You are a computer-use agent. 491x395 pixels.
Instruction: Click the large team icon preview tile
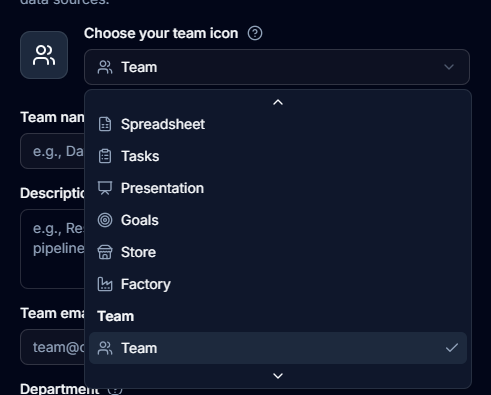[x=44, y=55]
